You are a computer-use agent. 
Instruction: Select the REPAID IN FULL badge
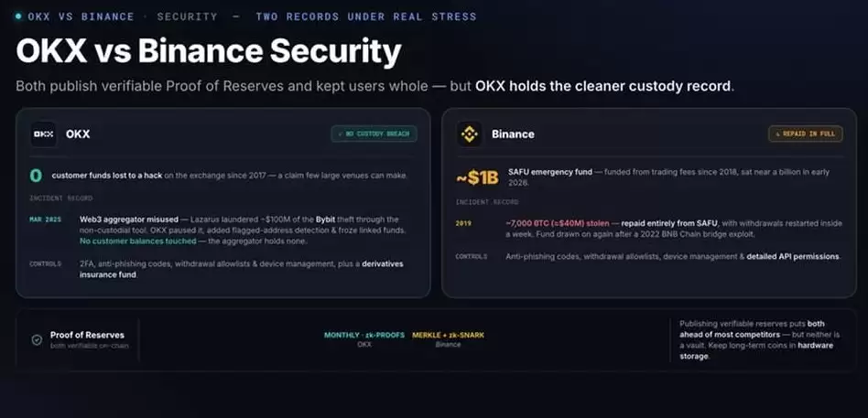coord(806,134)
